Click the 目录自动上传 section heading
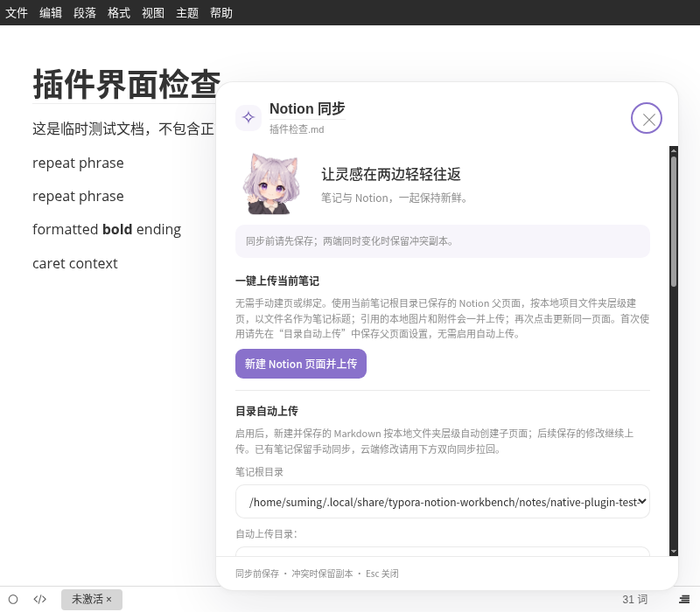This screenshot has width=700, height=612. pyautogui.click(x=267, y=411)
